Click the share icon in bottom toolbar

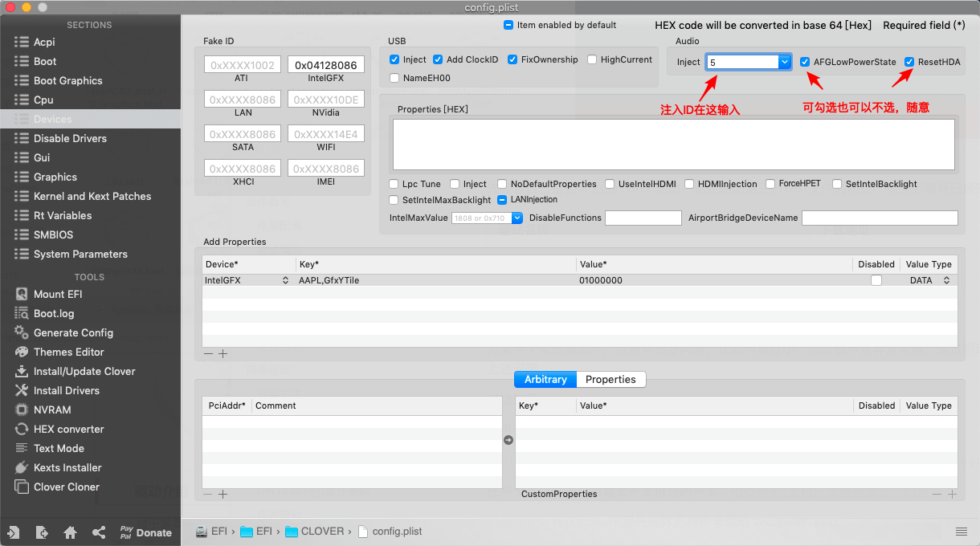click(x=99, y=532)
